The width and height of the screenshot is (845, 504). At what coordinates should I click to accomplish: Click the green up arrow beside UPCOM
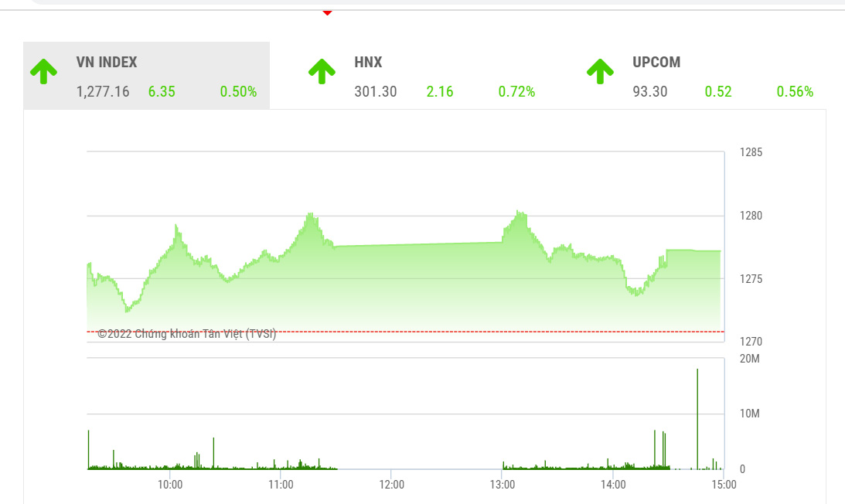coord(600,71)
